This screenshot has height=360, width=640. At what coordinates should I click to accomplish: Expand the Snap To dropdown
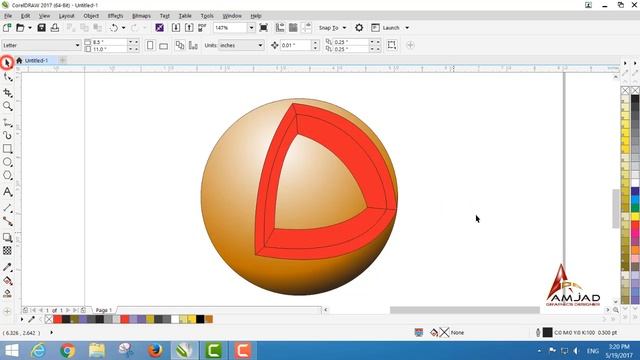point(344,28)
